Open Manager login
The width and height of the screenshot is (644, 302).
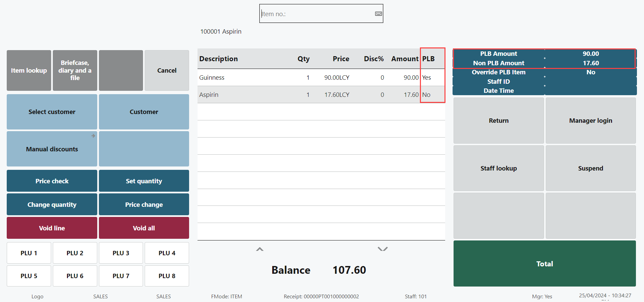(x=591, y=121)
